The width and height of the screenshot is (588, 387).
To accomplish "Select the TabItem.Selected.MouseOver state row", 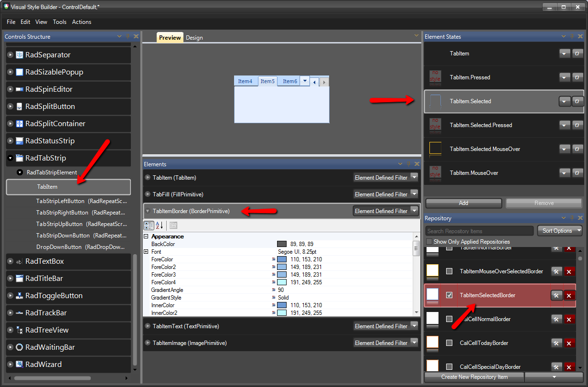I will coord(504,149).
